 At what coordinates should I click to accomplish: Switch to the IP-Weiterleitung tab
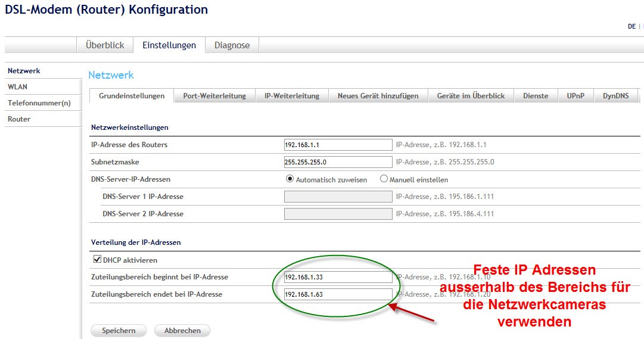(x=292, y=96)
